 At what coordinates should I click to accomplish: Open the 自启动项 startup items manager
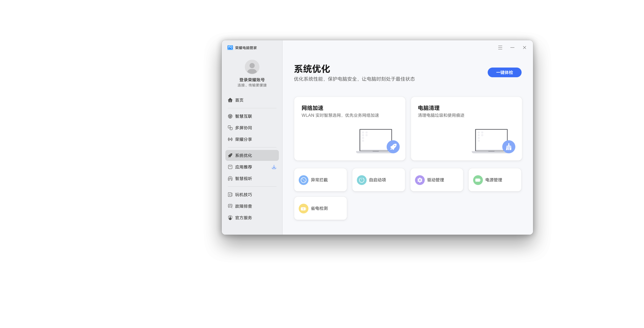(x=378, y=180)
